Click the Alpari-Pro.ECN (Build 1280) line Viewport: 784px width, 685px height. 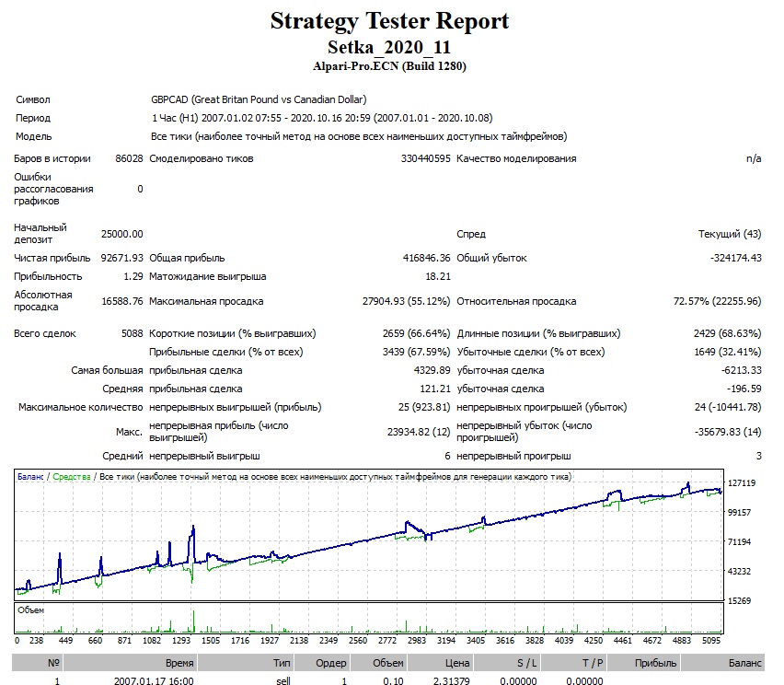coord(389,66)
